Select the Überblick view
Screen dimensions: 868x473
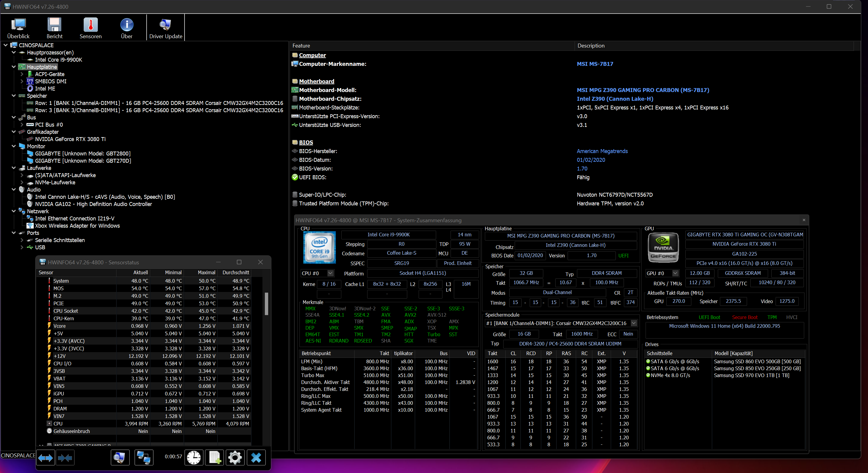[19, 27]
